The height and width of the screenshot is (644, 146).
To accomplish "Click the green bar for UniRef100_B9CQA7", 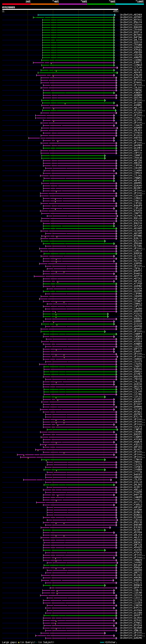I will (x=80, y=565).
